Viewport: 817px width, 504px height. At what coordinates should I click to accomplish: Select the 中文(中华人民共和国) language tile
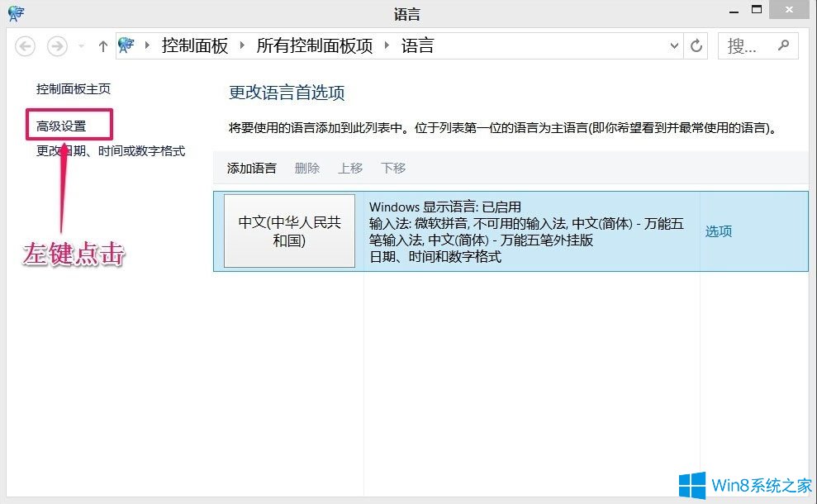tap(289, 231)
